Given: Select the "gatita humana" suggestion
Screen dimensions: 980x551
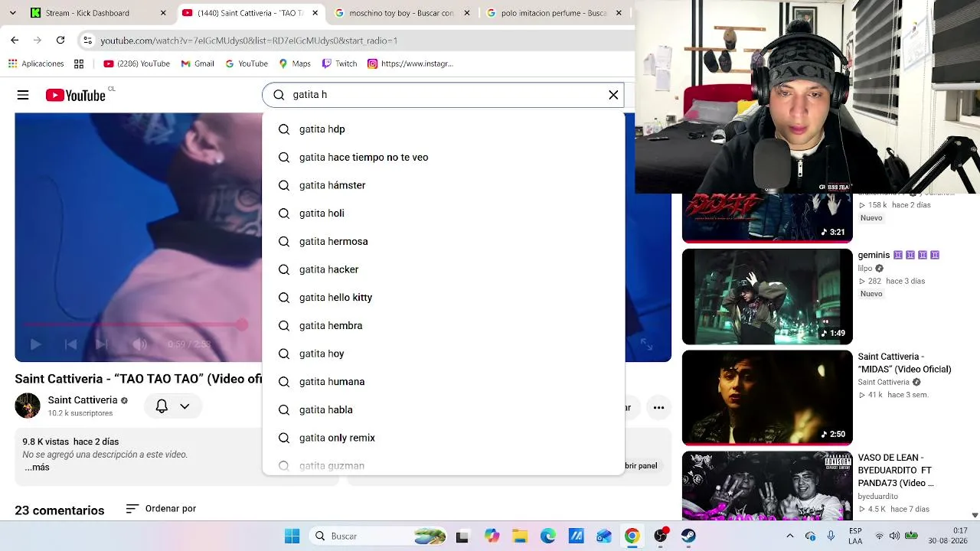Looking at the screenshot, I should tap(443, 382).
